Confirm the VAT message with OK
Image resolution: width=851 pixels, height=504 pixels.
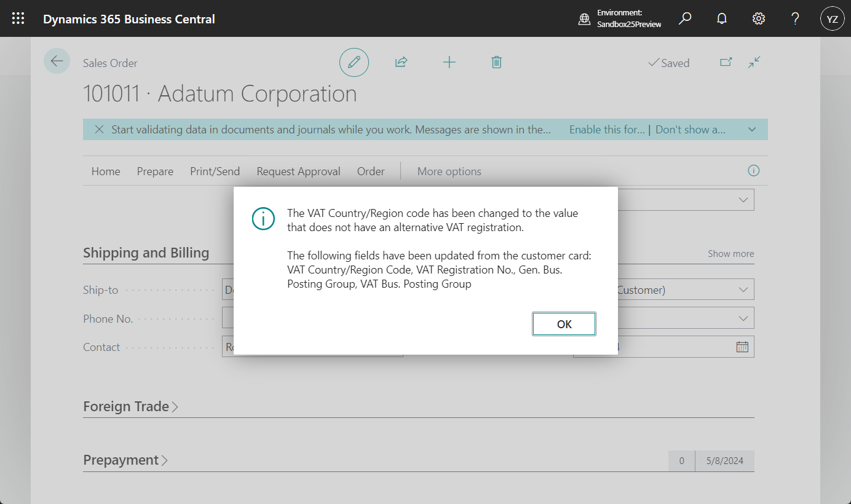[x=564, y=323]
